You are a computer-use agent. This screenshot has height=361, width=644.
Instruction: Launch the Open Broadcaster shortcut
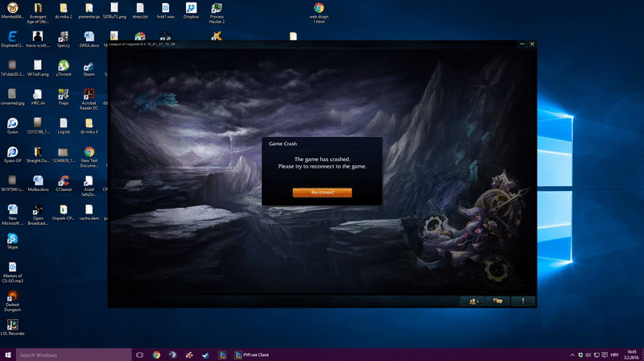click(38, 214)
